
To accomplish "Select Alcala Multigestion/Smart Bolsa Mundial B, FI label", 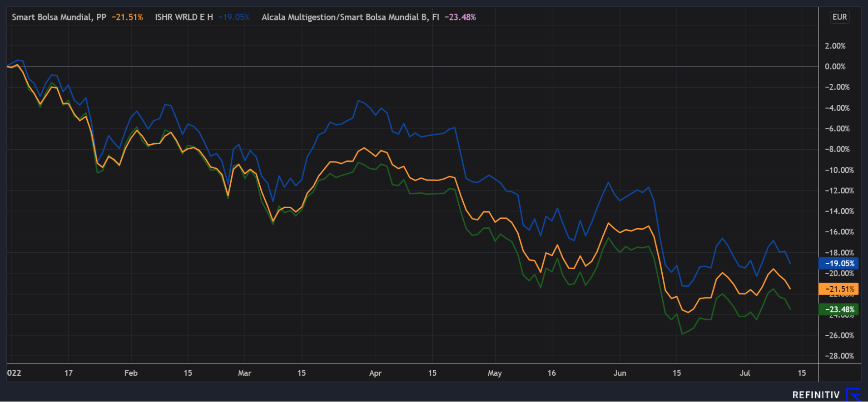I will pyautogui.click(x=350, y=17).
